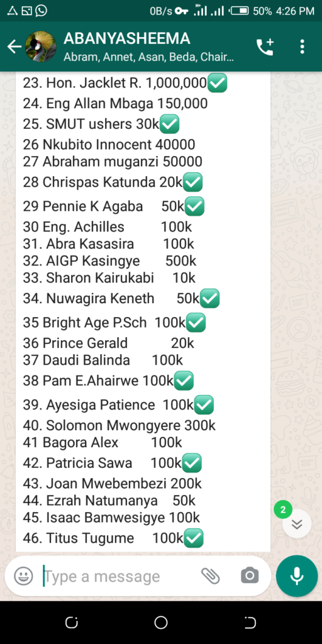Tap the Android recent apps navigation button
Image resolution: width=322 pixels, height=644 pixels.
click(72, 623)
